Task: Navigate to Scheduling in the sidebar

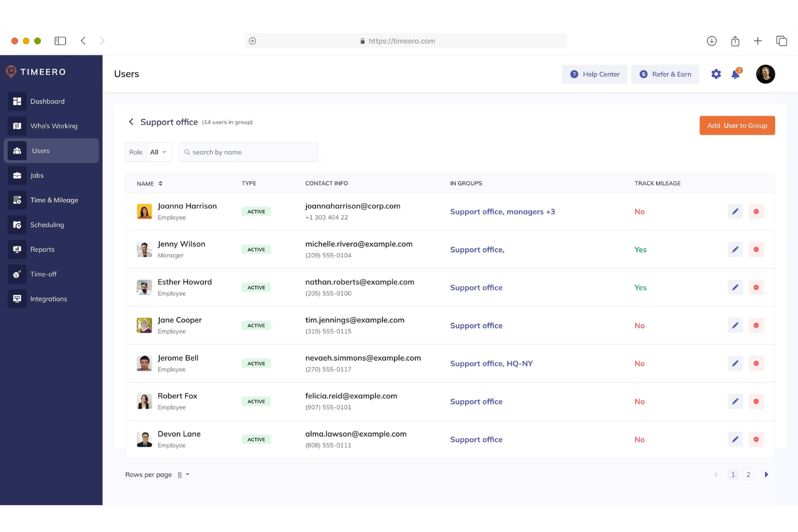Action: pos(47,225)
